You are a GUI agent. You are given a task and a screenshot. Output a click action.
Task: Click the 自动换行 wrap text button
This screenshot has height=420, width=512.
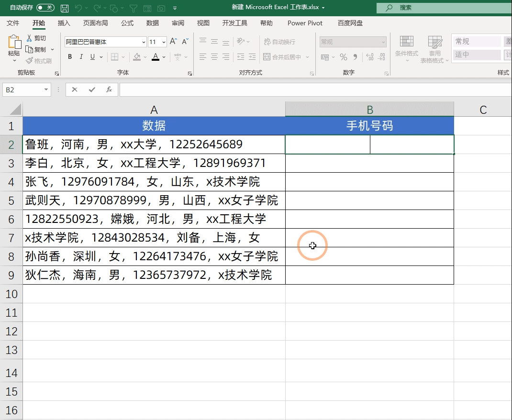[x=279, y=42]
